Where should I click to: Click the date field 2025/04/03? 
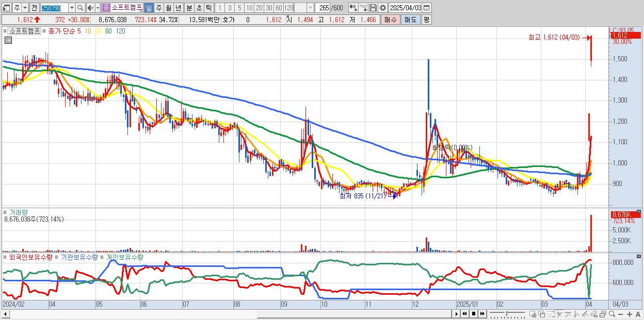[406, 8]
